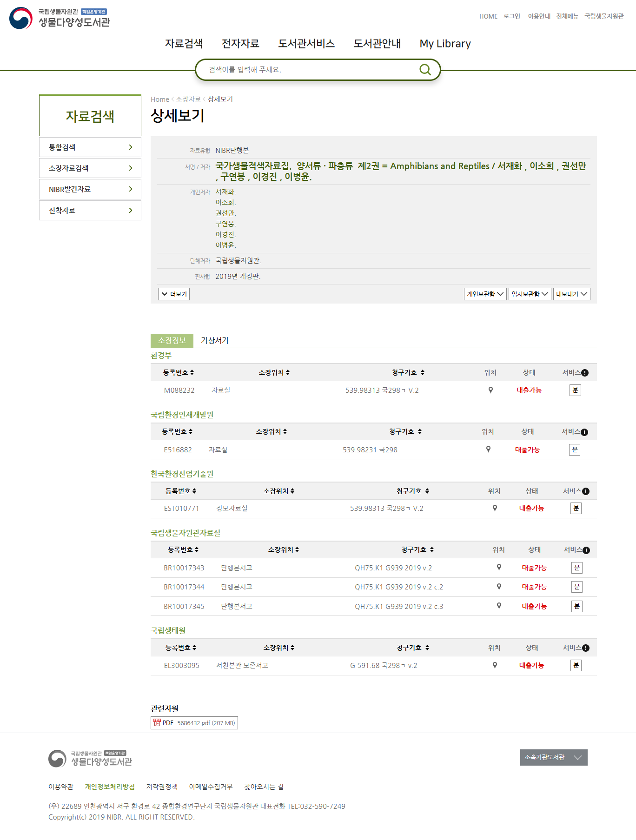The image size is (636, 840).
Task: Open the 전자자료 main menu
Action: [x=240, y=44]
